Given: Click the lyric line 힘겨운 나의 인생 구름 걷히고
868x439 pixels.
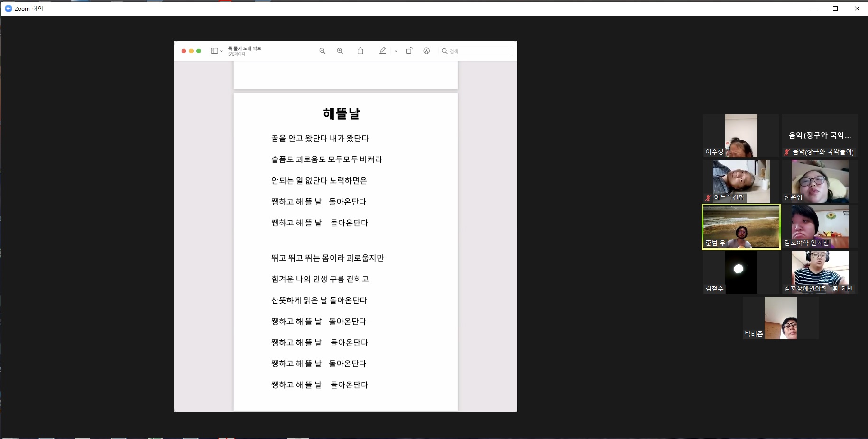Looking at the screenshot, I should [x=320, y=279].
